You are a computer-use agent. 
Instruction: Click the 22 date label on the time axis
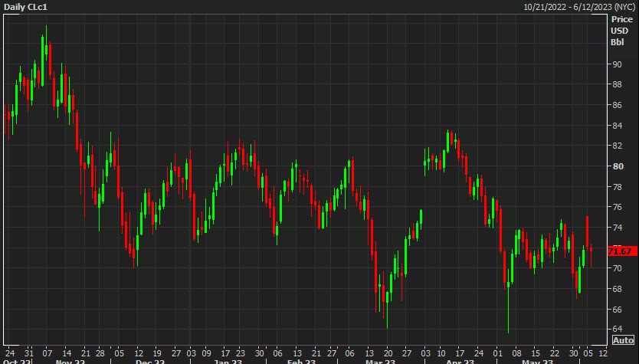(x=555, y=353)
